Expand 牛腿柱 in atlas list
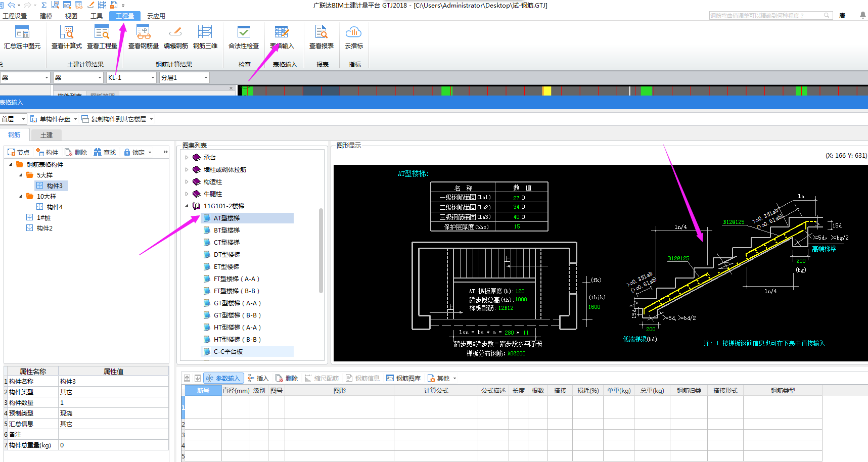 [187, 194]
